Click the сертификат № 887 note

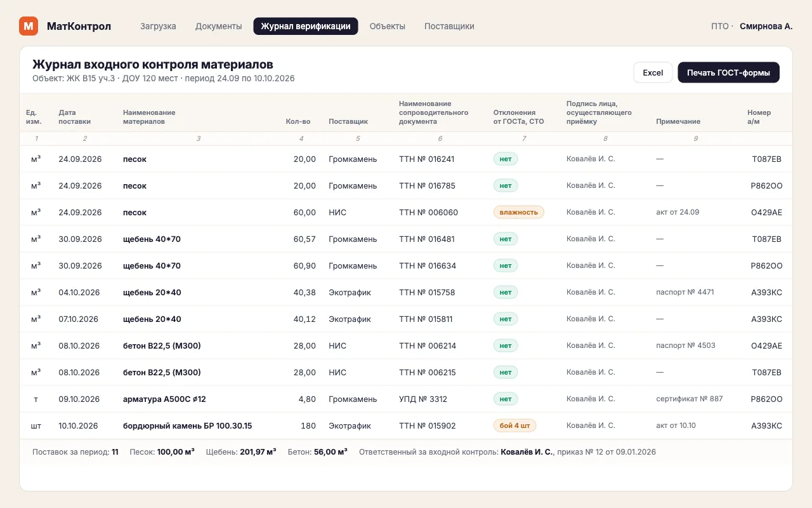click(x=690, y=399)
